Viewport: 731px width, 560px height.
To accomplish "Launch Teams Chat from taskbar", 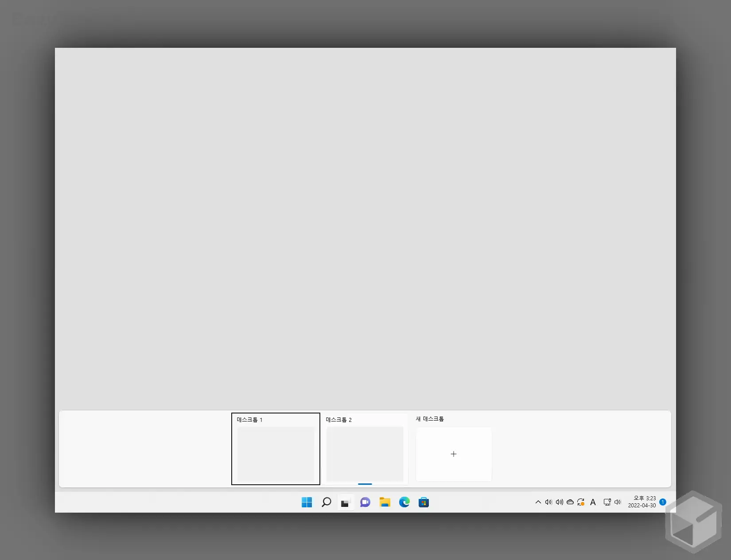I will pyautogui.click(x=365, y=502).
